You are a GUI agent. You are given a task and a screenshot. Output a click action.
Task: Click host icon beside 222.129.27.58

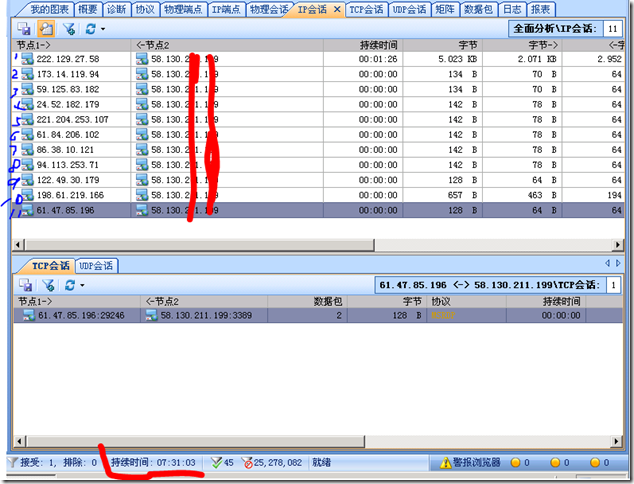coord(27,59)
